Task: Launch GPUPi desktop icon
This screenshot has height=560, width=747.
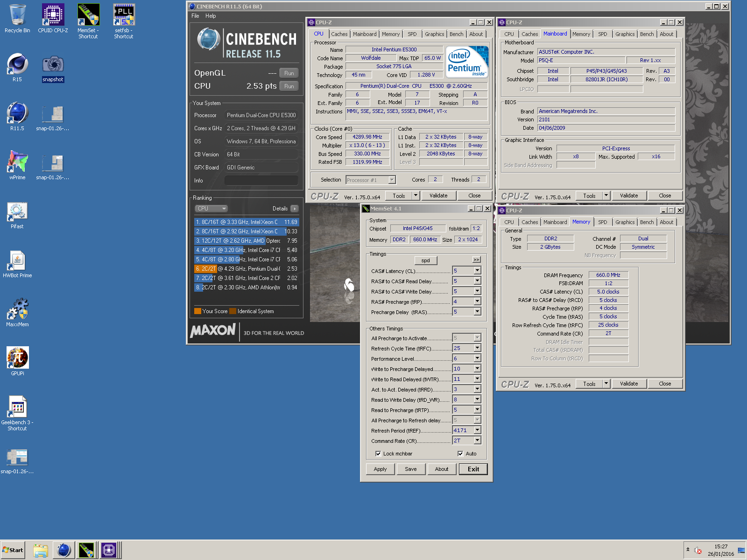Action: coord(17,362)
